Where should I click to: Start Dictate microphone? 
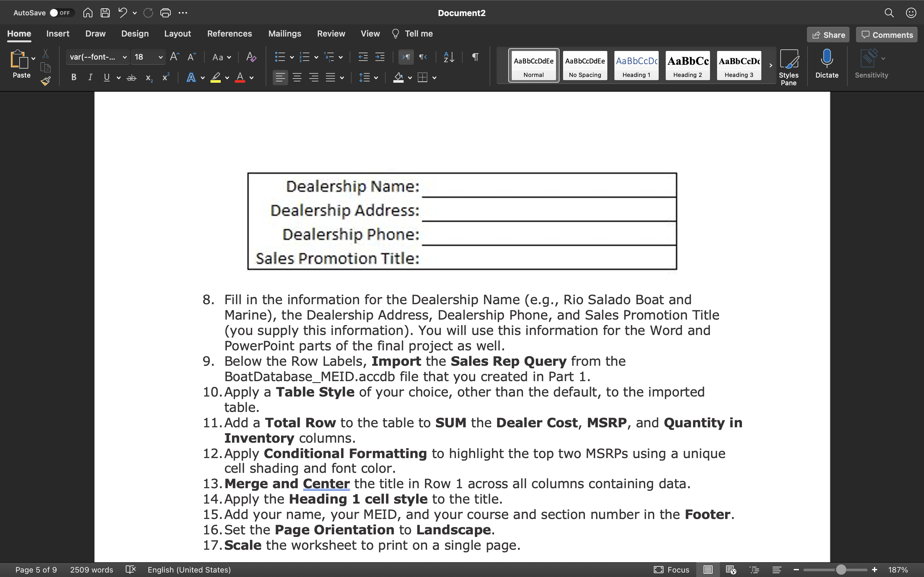coord(827,64)
